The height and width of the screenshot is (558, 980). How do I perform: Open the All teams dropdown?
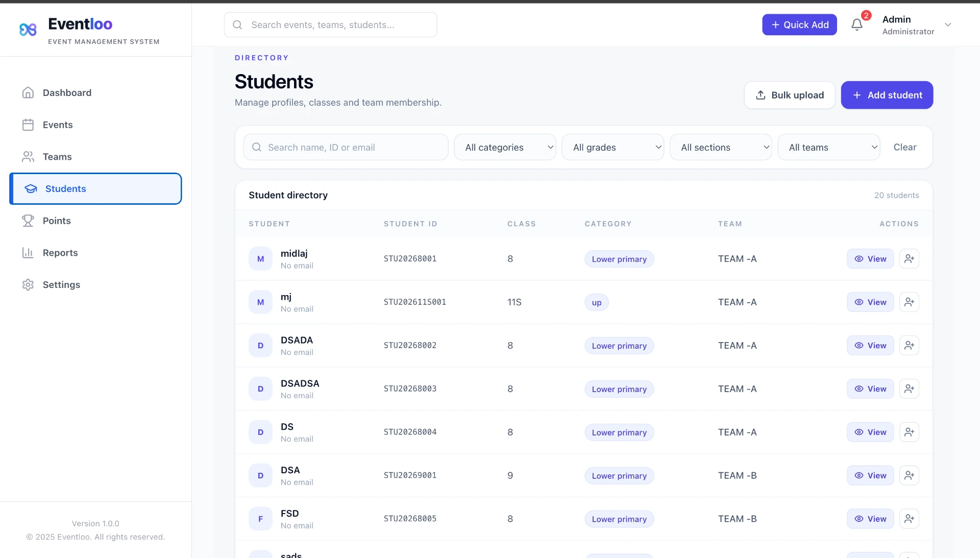point(829,147)
